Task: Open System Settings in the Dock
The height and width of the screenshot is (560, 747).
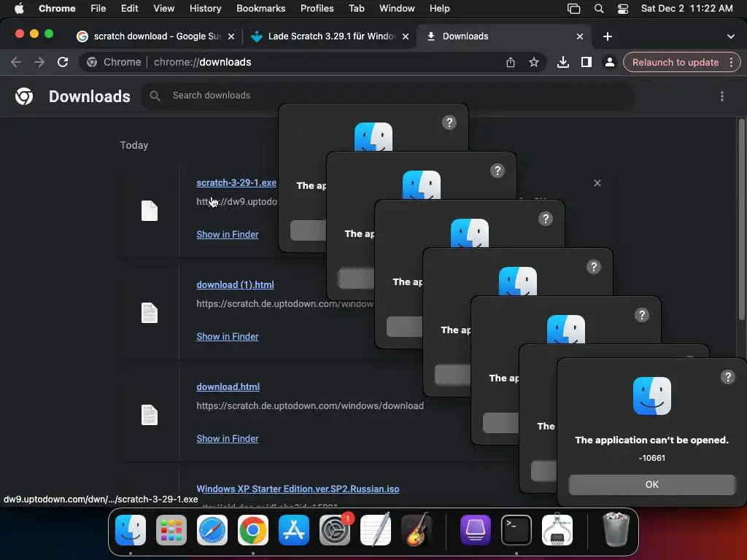Action: [334, 529]
